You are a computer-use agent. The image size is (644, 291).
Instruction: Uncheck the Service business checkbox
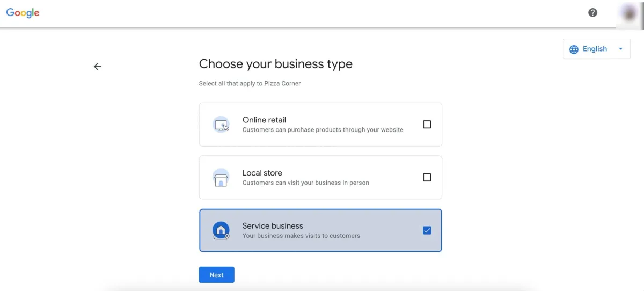(x=427, y=230)
